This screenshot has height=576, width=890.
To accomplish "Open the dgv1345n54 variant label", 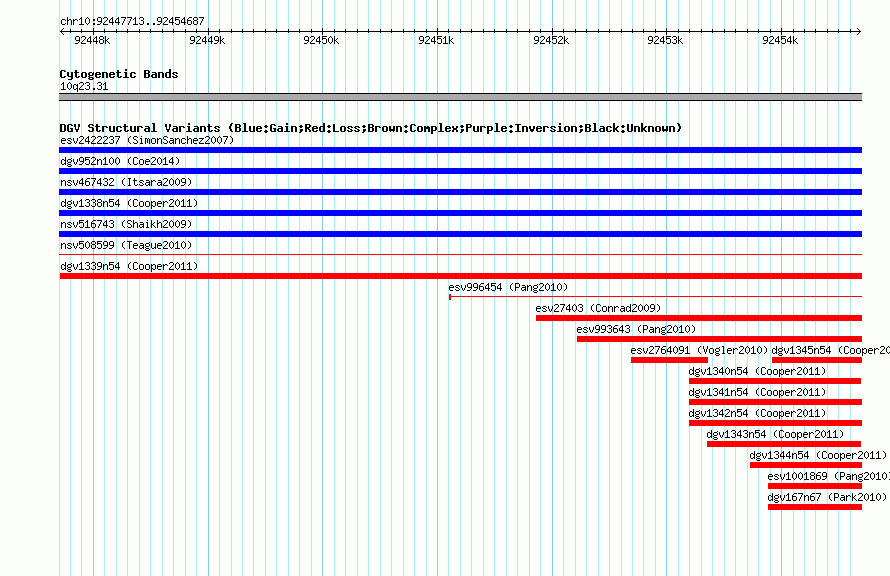I will pos(830,350).
